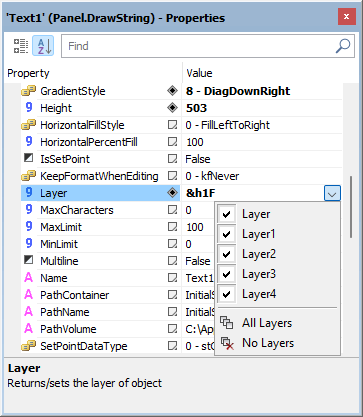Click the Height numeric type icon
Image resolution: width=363 pixels, height=417 pixels.
pyautogui.click(x=29, y=108)
